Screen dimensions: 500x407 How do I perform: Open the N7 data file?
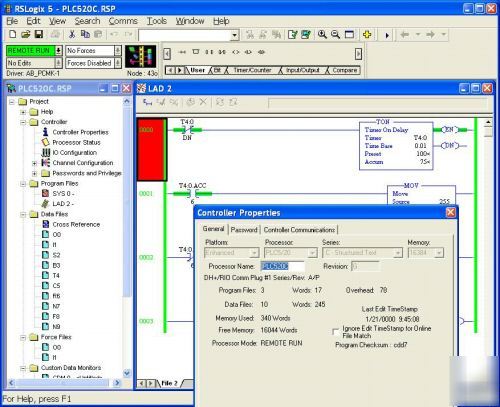coord(51,306)
